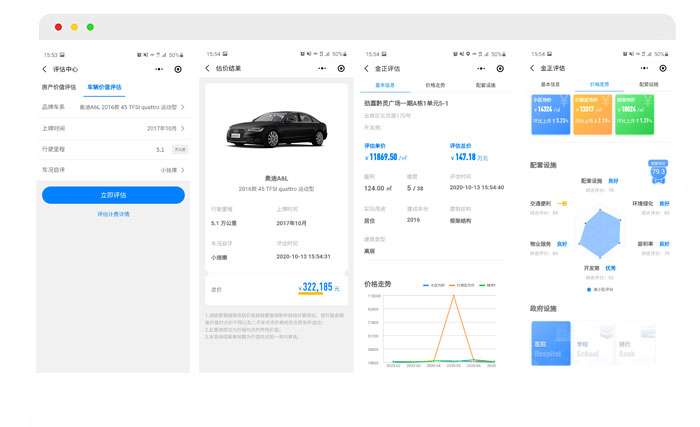
Task: Click the green macOS zoom dot
Action: (x=90, y=27)
